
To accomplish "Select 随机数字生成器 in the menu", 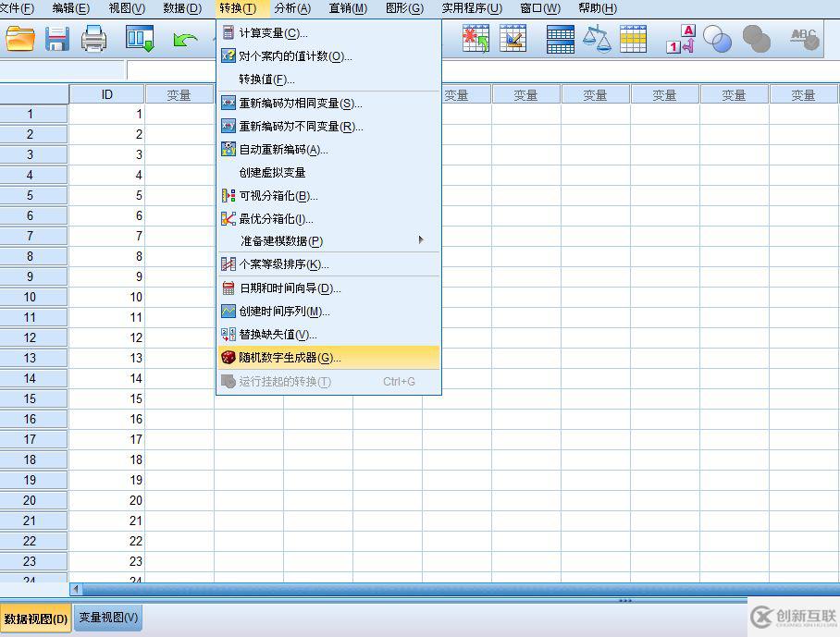I will coord(287,357).
